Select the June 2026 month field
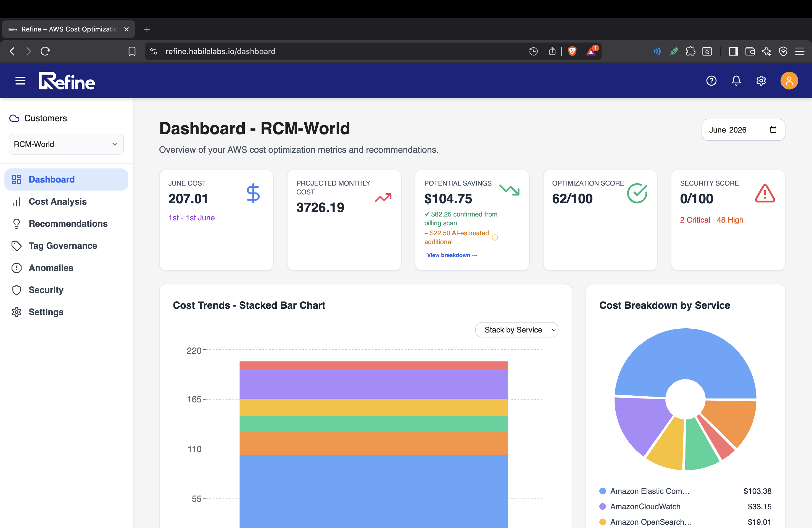This screenshot has height=528, width=812. [x=743, y=130]
